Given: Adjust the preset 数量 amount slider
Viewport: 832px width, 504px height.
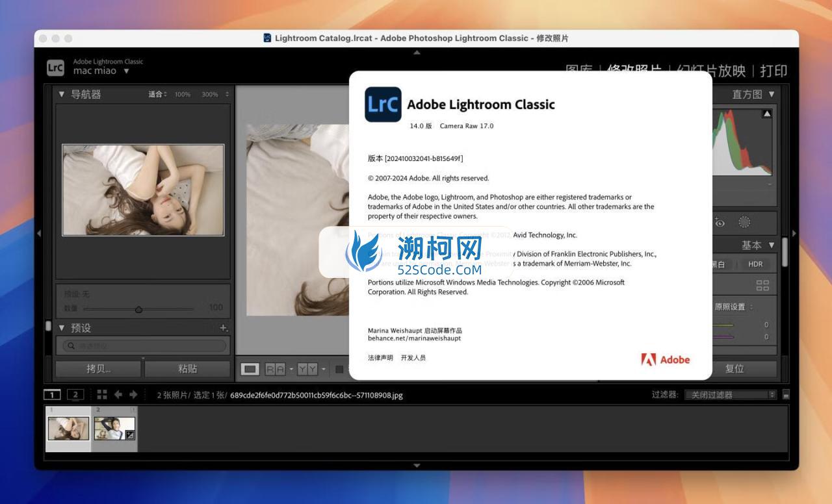Looking at the screenshot, I should (138, 309).
